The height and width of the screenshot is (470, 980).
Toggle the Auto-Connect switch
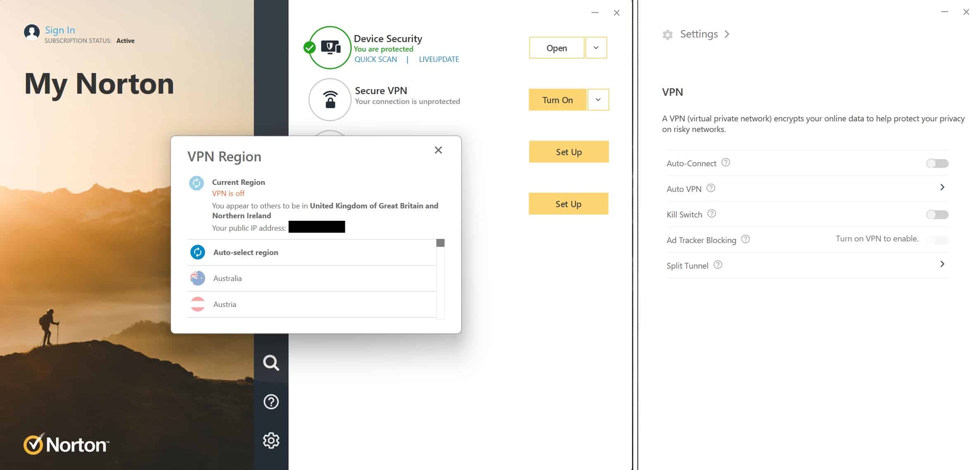[937, 163]
